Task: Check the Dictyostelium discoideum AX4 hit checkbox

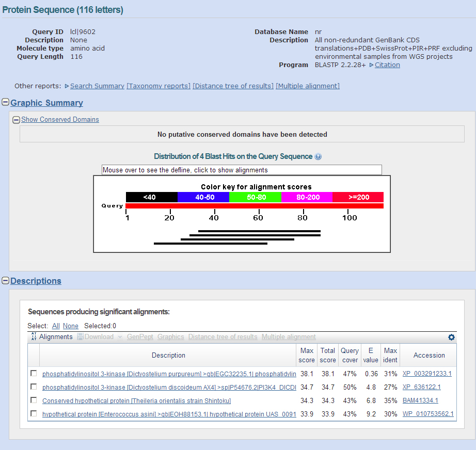Action: (34, 387)
